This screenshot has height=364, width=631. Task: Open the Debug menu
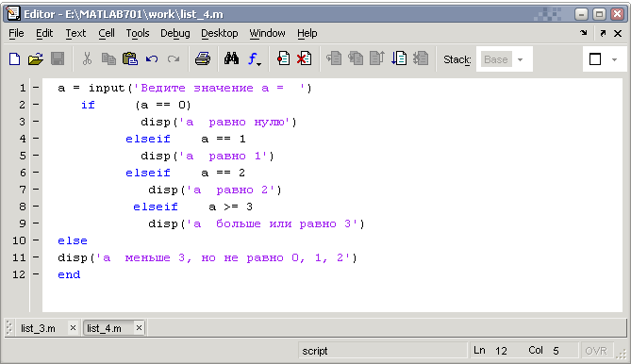(x=175, y=33)
